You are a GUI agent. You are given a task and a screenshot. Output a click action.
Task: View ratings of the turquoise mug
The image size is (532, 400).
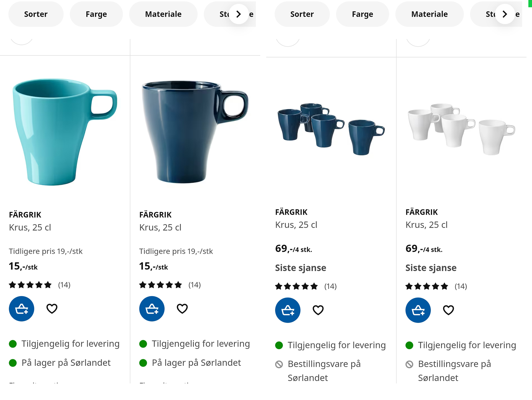coord(40,285)
